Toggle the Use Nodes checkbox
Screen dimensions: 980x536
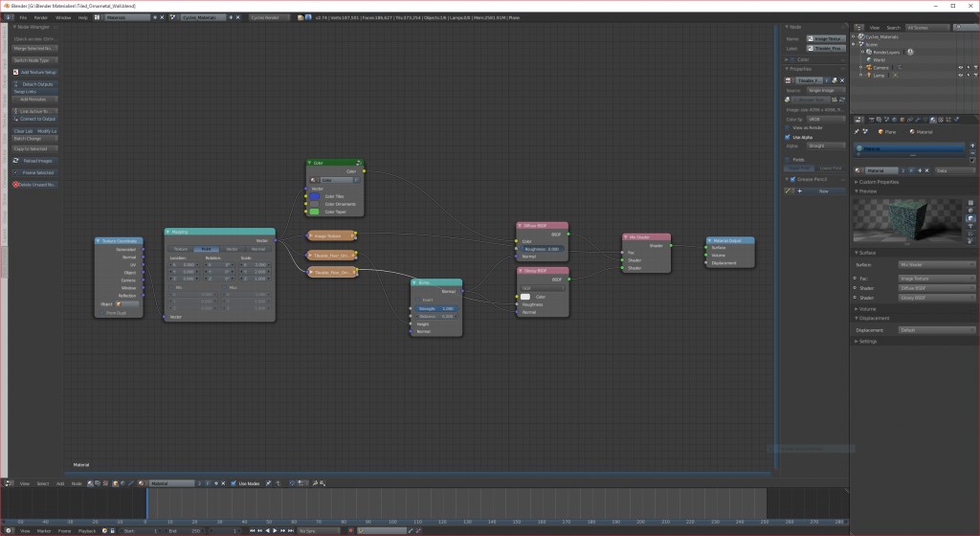(x=234, y=483)
